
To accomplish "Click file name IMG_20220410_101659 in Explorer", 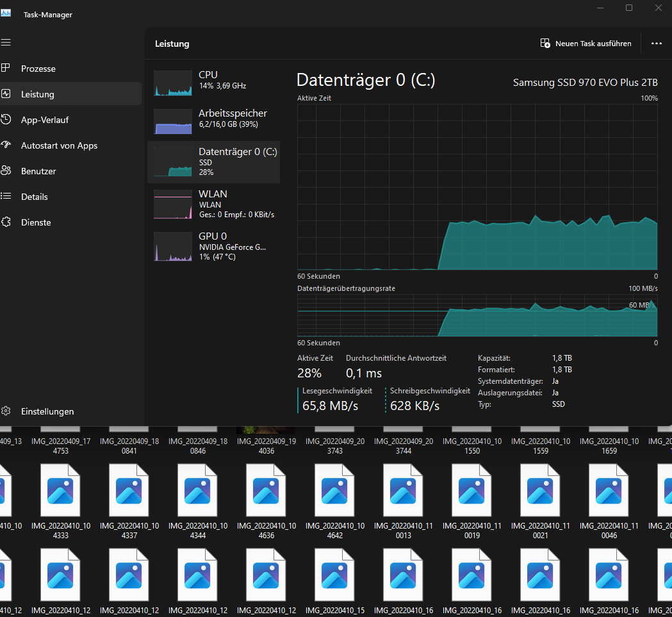I will pyautogui.click(x=609, y=446).
